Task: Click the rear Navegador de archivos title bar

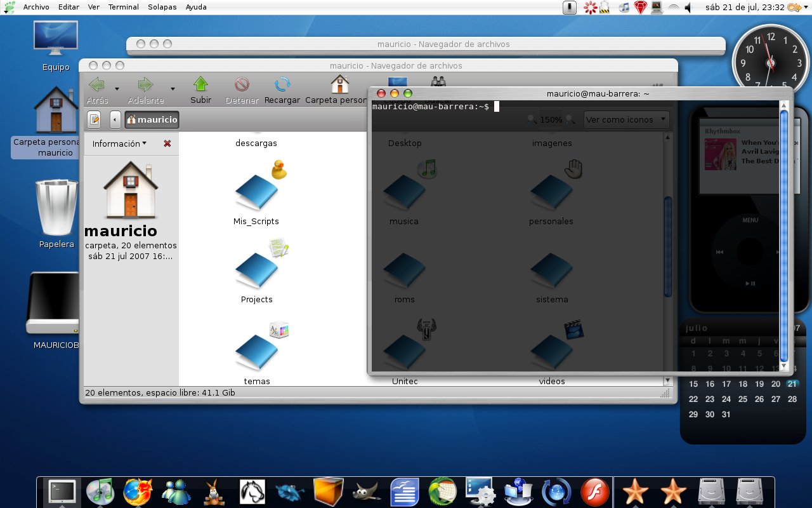Action: (426, 44)
